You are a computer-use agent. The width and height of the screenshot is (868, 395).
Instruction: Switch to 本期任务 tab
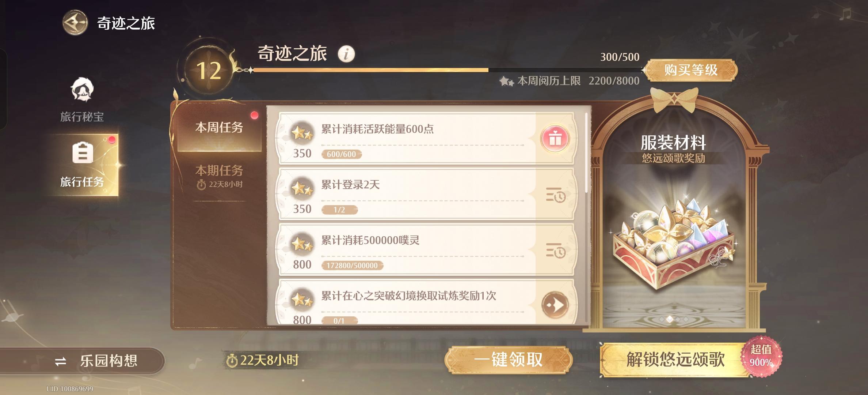[x=219, y=176]
